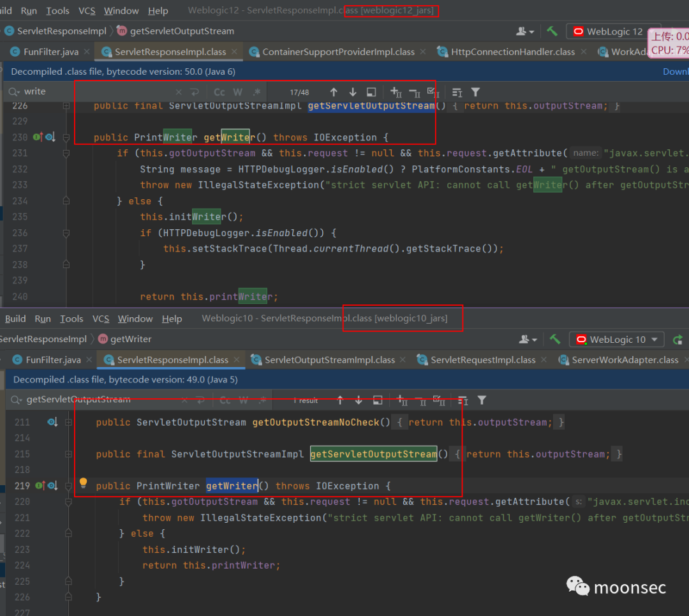The image size is (689, 616).
Task: Open the Build menu in Weblogic10 window
Action: point(15,319)
